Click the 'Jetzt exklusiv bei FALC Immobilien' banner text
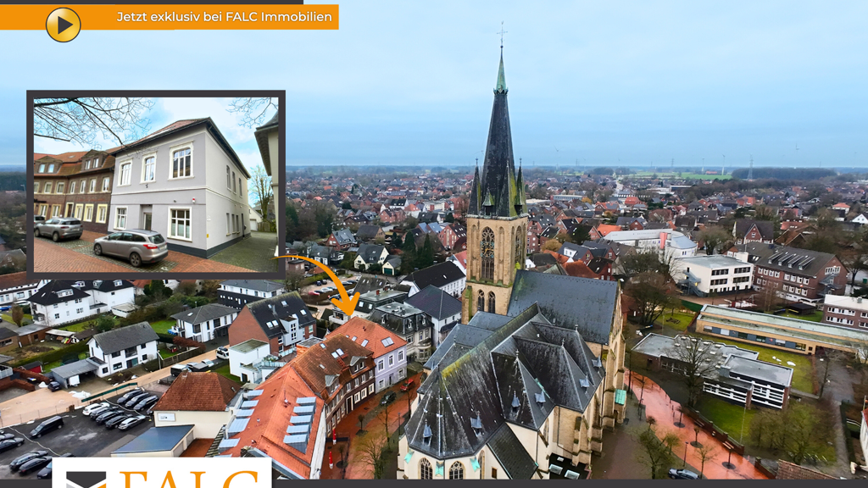This screenshot has height=488, width=868. point(224,17)
